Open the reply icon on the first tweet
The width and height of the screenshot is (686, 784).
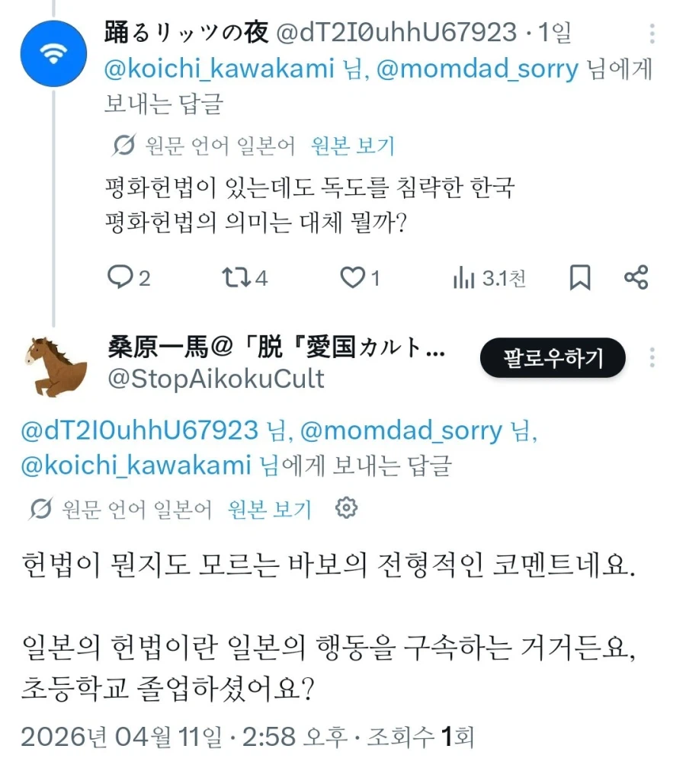click(x=120, y=277)
